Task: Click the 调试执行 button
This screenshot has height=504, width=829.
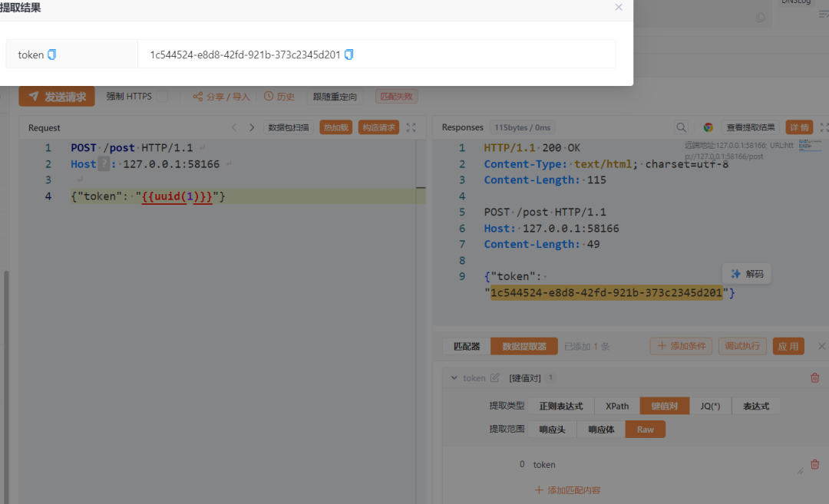Action: pos(742,346)
